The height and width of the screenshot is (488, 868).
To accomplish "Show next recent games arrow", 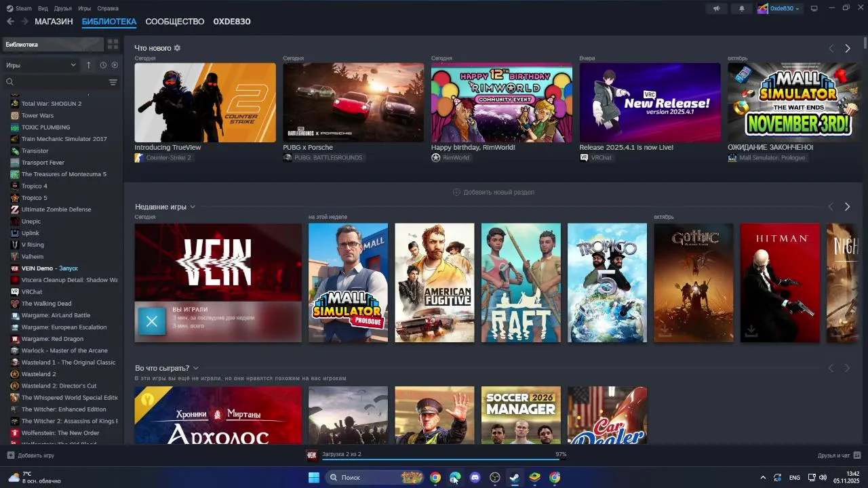I will tap(847, 207).
